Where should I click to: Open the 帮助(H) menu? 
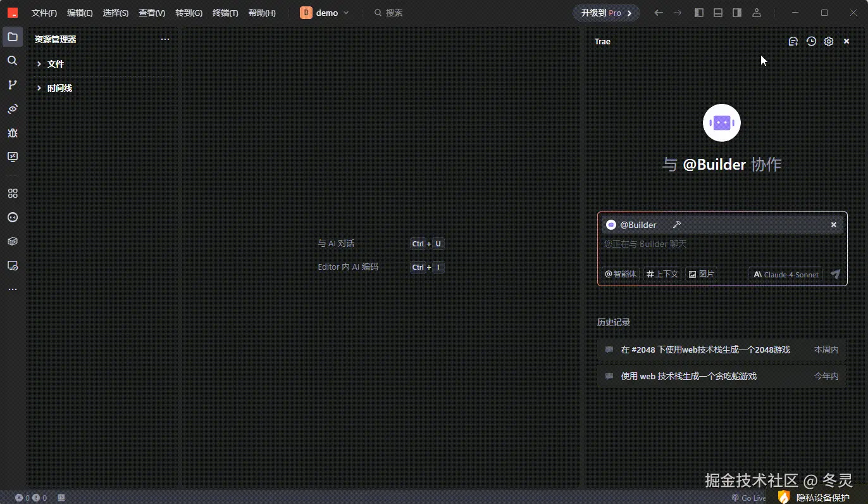(x=262, y=13)
